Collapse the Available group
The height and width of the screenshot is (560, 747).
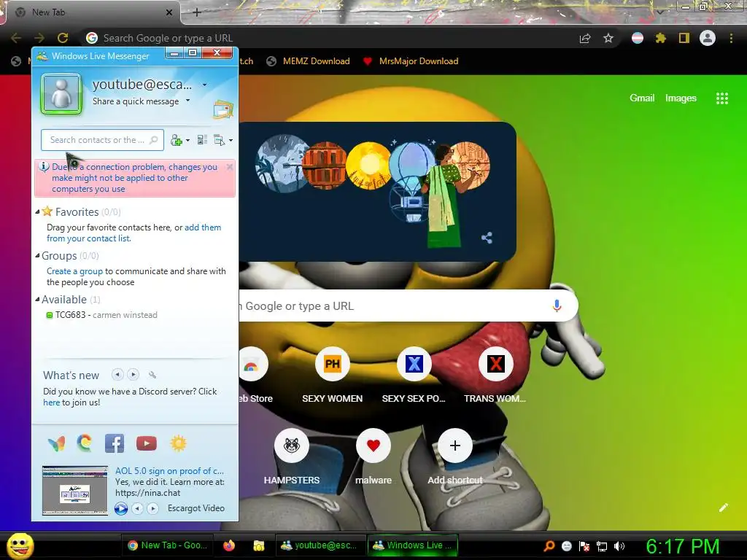pos(37,300)
